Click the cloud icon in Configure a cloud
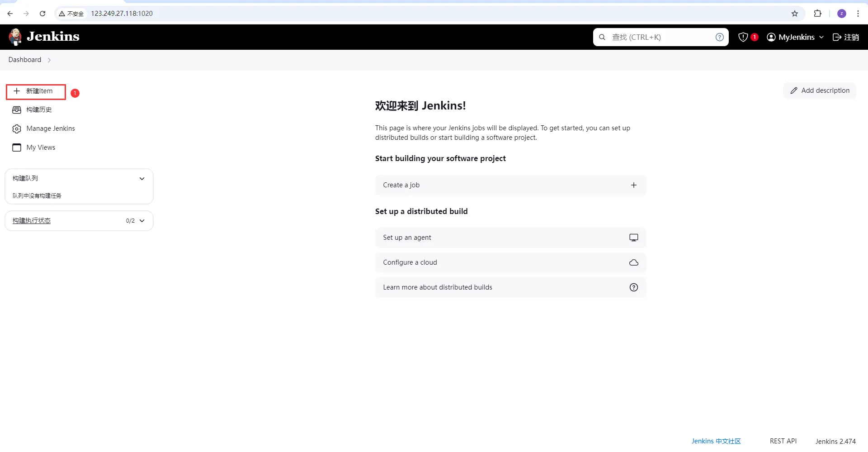 (634, 262)
